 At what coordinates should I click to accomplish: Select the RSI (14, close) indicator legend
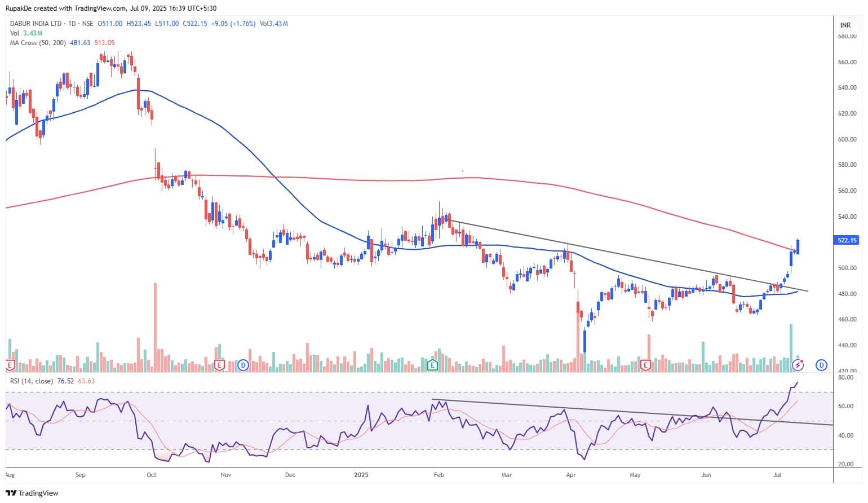[32, 381]
